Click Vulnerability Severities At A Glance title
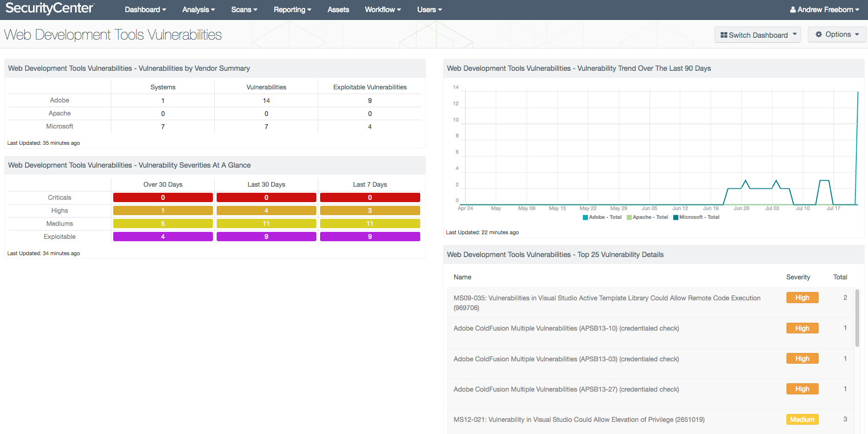 130,165
